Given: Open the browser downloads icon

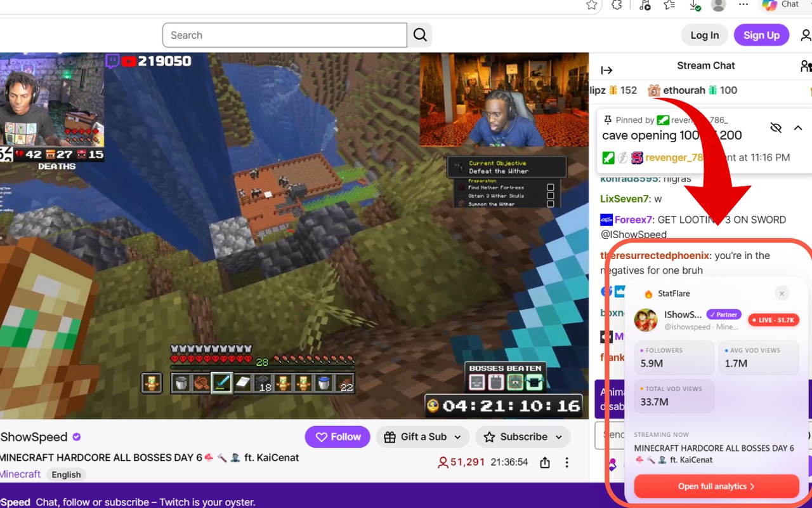Looking at the screenshot, I should pyautogui.click(x=695, y=5).
